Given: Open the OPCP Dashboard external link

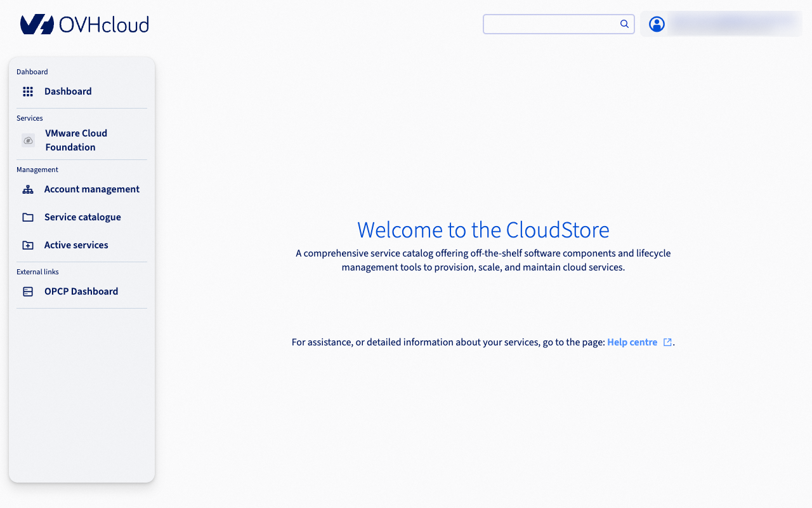Looking at the screenshot, I should tap(81, 291).
